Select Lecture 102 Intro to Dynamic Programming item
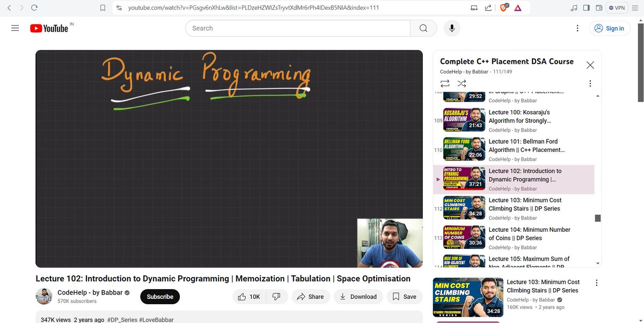The image size is (644, 323). 514,179
